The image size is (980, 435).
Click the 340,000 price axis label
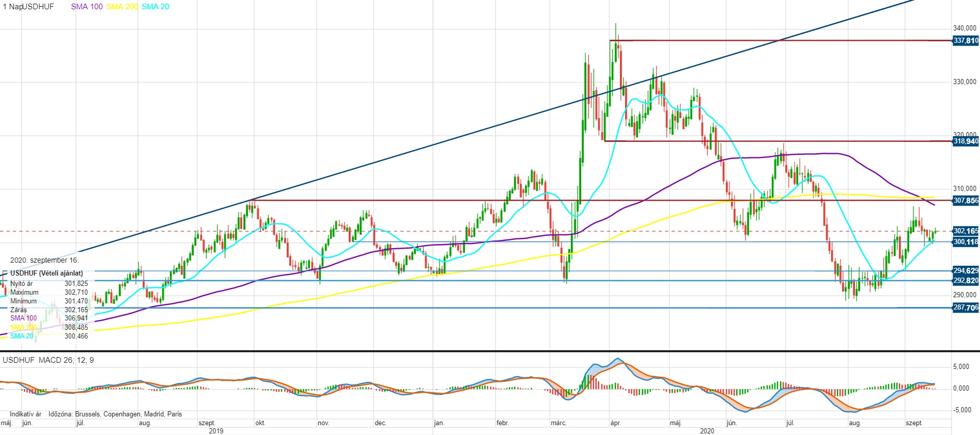(965, 28)
